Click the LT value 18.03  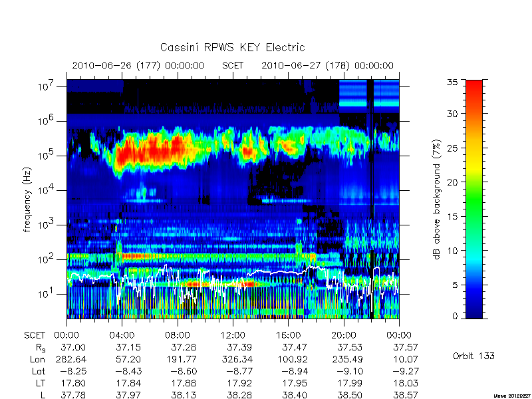point(406,383)
